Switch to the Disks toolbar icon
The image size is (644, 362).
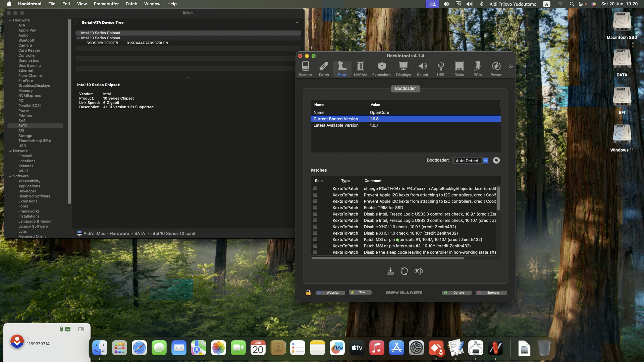point(459,69)
